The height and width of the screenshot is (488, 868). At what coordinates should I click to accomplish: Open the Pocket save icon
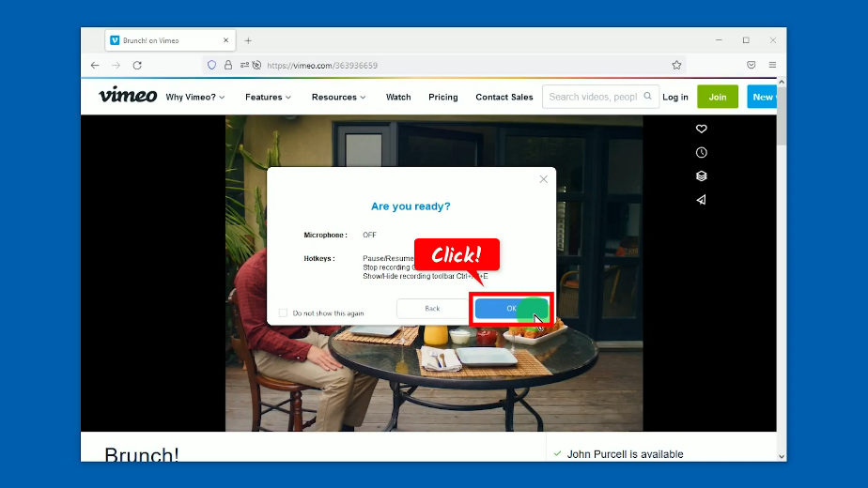point(752,66)
